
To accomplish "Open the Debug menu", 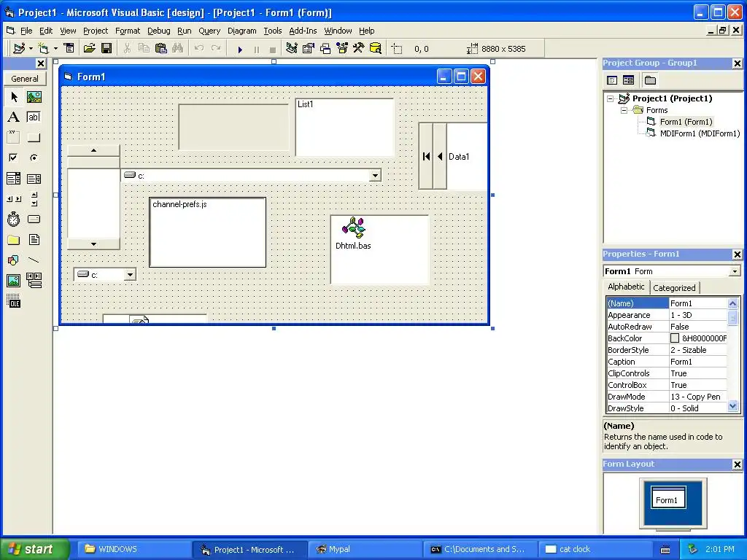I will 158,31.
